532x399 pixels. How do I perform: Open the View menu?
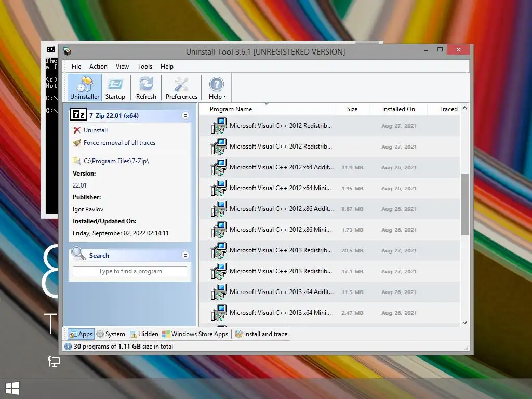click(x=122, y=66)
